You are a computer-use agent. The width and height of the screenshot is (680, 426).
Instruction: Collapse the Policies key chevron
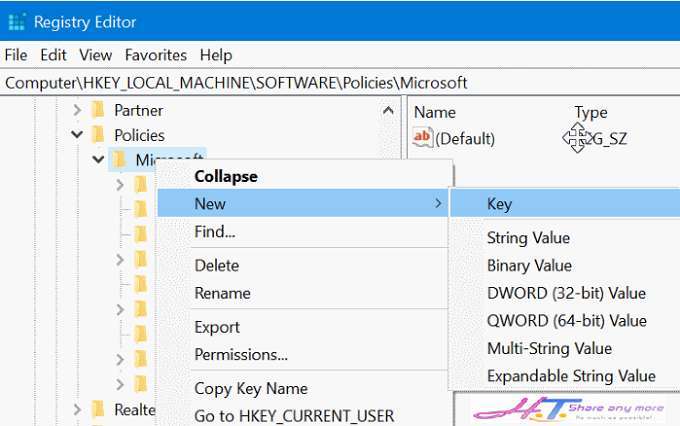[77, 134]
